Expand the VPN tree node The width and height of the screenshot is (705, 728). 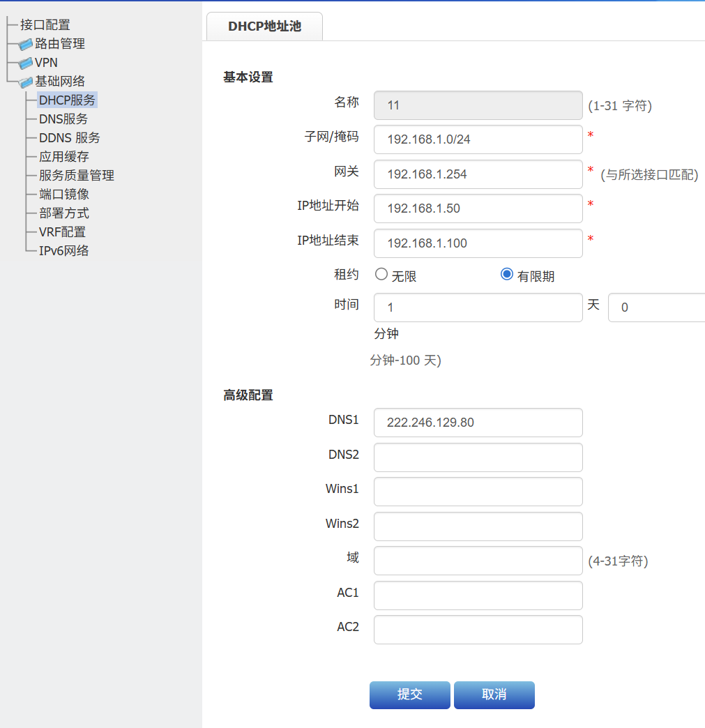pyautogui.click(x=47, y=63)
